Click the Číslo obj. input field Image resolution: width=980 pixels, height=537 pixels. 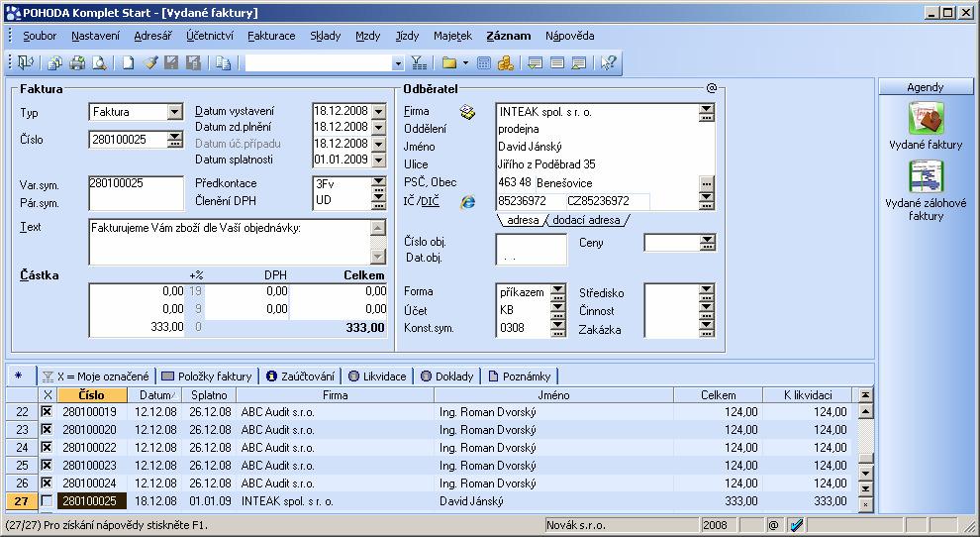click(x=531, y=242)
